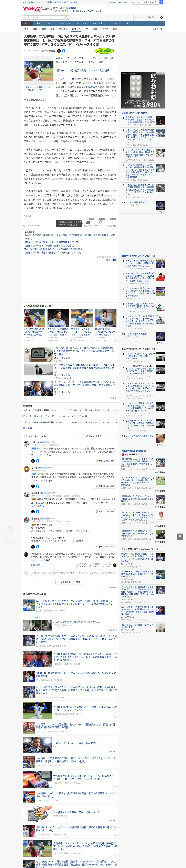Open the Yahoo! JAPAN News logo
Image resolution: width=186 pixels, height=868 pixels.
coord(37,9)
